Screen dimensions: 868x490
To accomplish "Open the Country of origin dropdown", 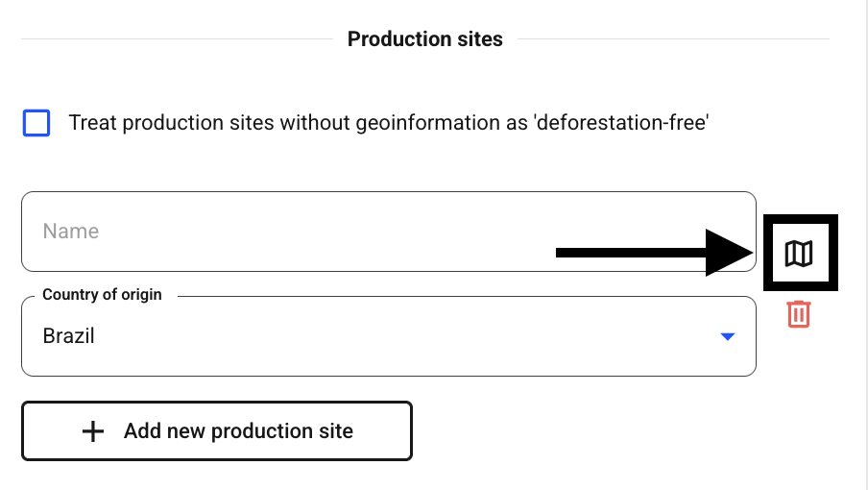I will [389, 336].
